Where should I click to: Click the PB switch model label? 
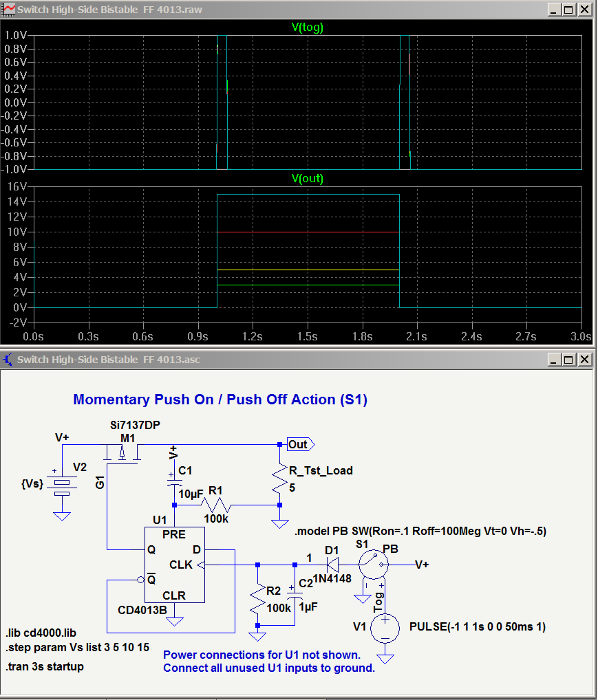[x=390, y=549]
